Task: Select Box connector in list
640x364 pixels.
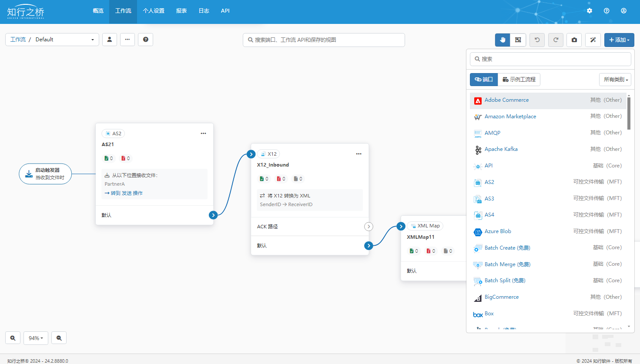Action: click(x=548, y=314)
